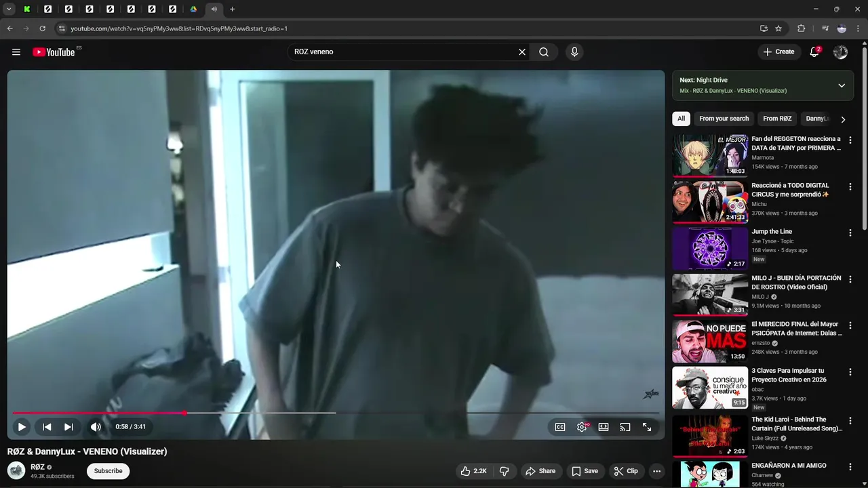
Task: Start voice search with microphone icon
Action: coord(574,52)
